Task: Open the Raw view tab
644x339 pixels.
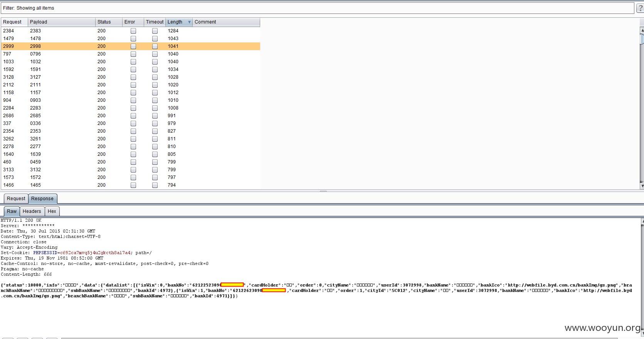Action: click(x=12, y=211)
